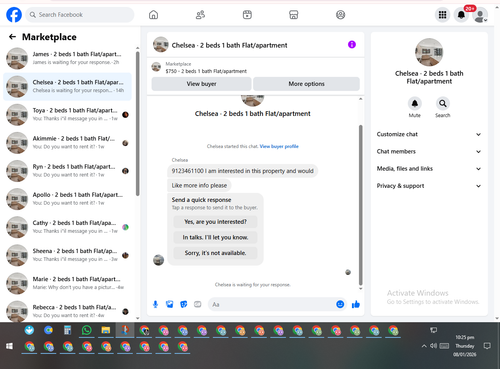Select the Chelsea conversation in list

(x=67, y=86)
